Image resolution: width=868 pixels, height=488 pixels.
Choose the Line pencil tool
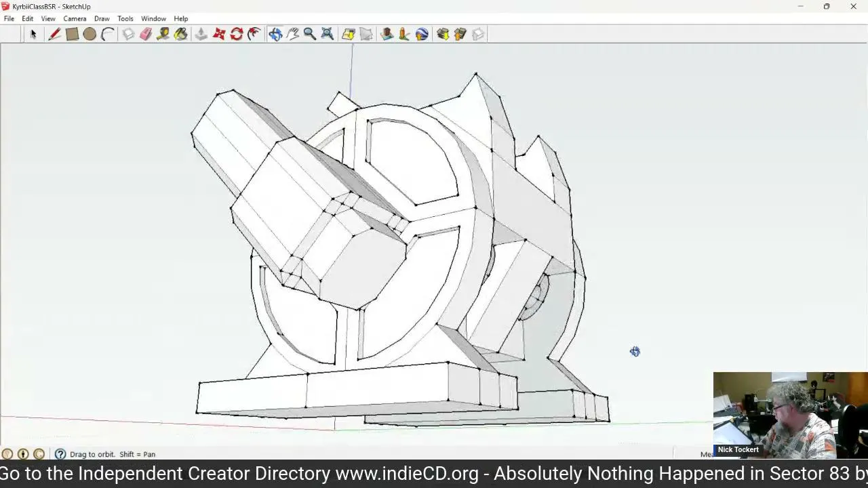54,34
